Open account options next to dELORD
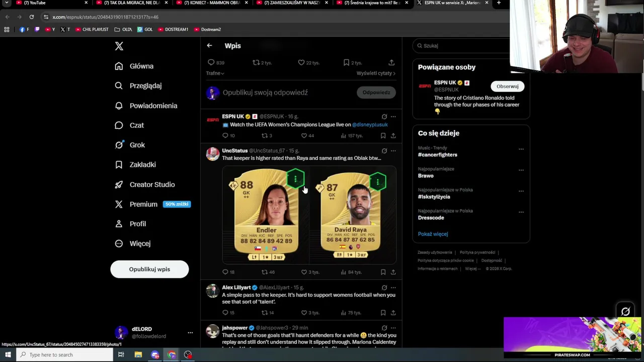644x362 pixels. click(190, 333)
